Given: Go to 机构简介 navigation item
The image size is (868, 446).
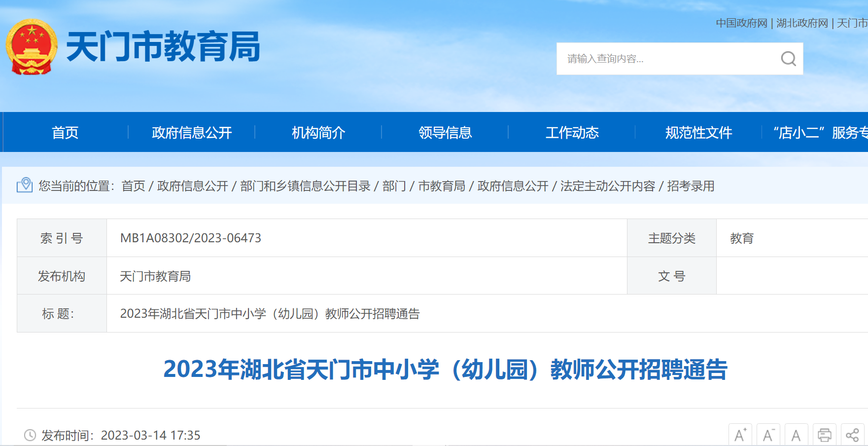Looking at the screenshot, I should click(318, 132).
